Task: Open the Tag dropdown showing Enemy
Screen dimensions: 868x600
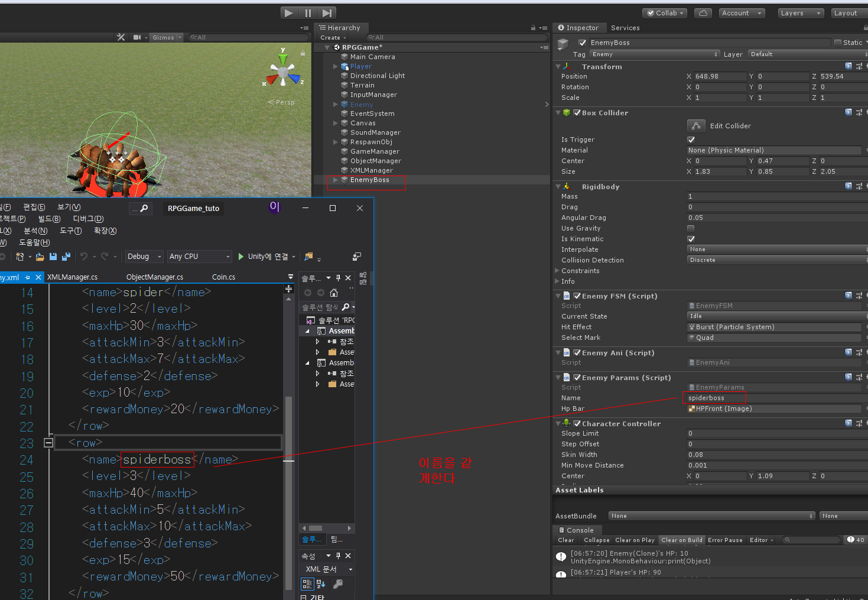Action: (x=655, y=54)
